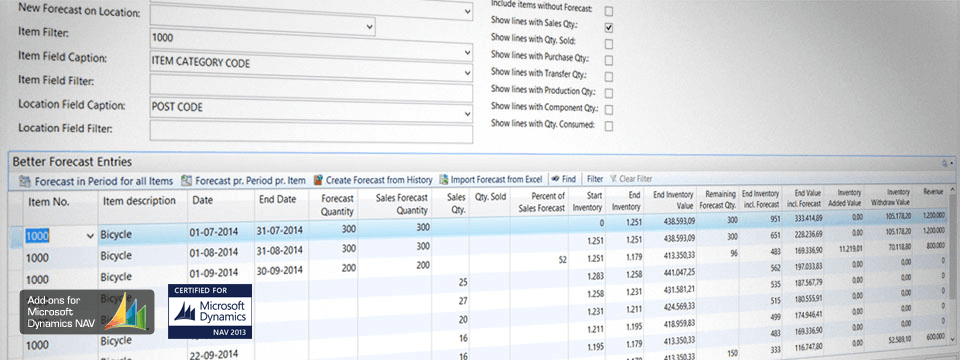This screenshot has width=960, height=360.
Task: Select the end date cell 31-07-2014
Action: [x=280, y=231]
